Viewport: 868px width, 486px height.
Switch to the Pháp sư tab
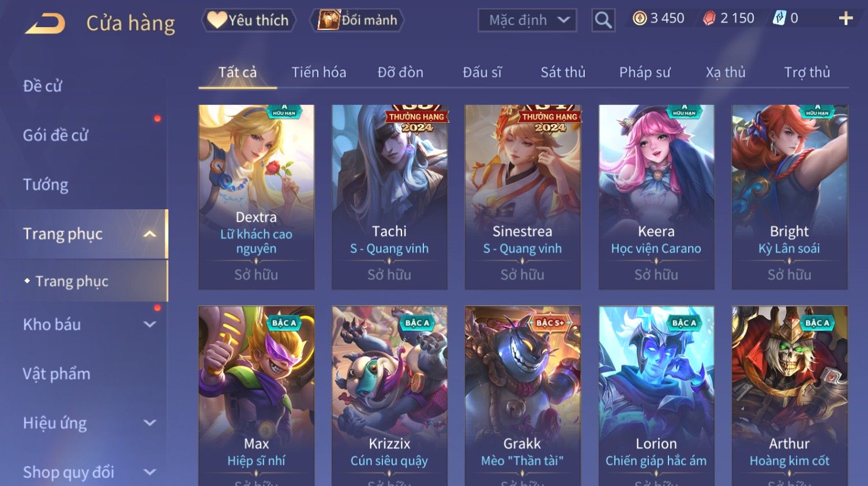point(645,72)
